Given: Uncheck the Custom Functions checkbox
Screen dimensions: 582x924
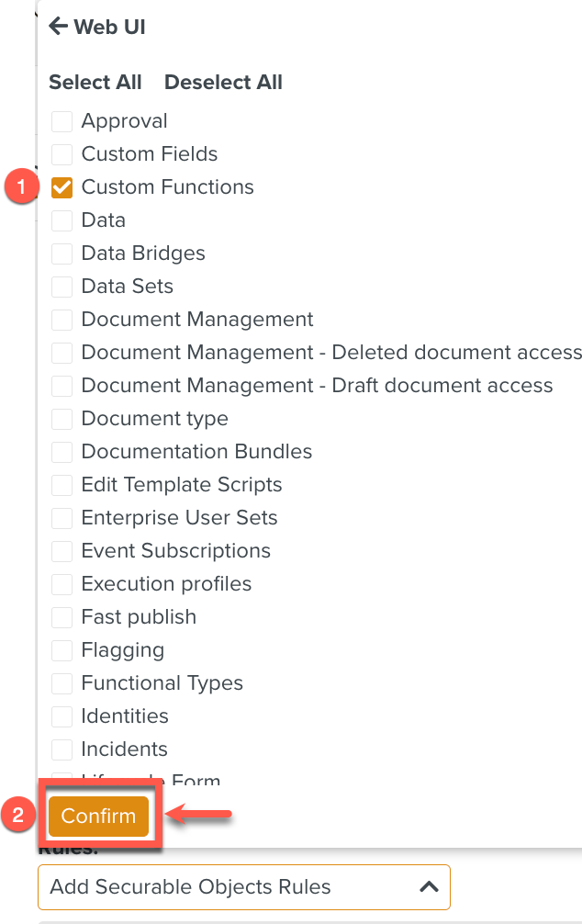Looking at the screenshot, I should (x=62, y=187).
